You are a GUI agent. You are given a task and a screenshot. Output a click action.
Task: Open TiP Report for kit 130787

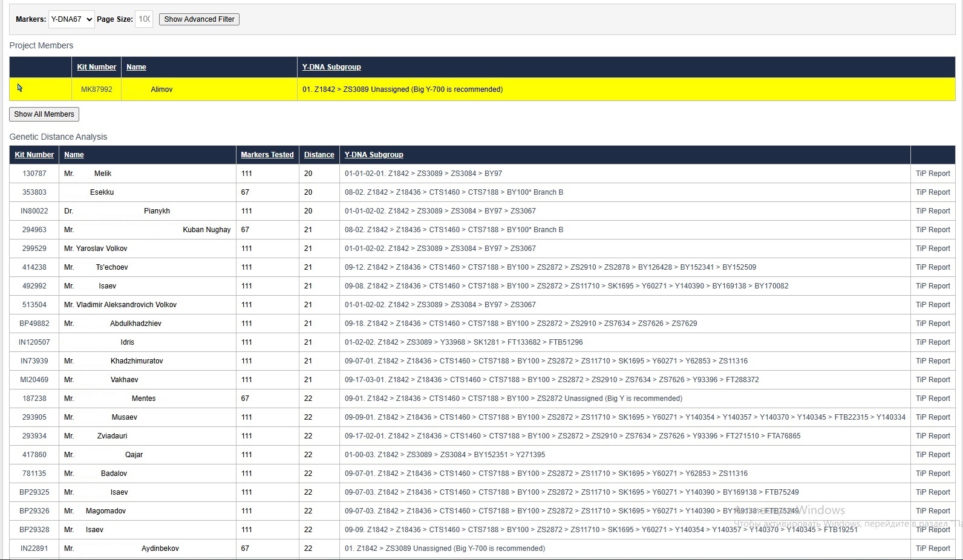click(x=933, y=174)
